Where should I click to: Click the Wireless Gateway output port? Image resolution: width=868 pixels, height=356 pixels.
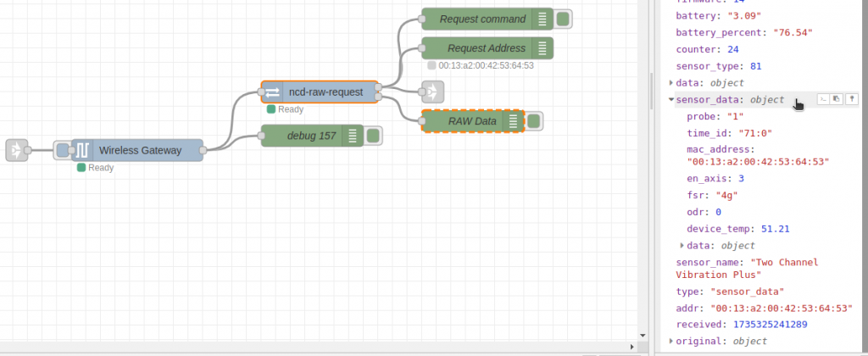coord(203,150)
